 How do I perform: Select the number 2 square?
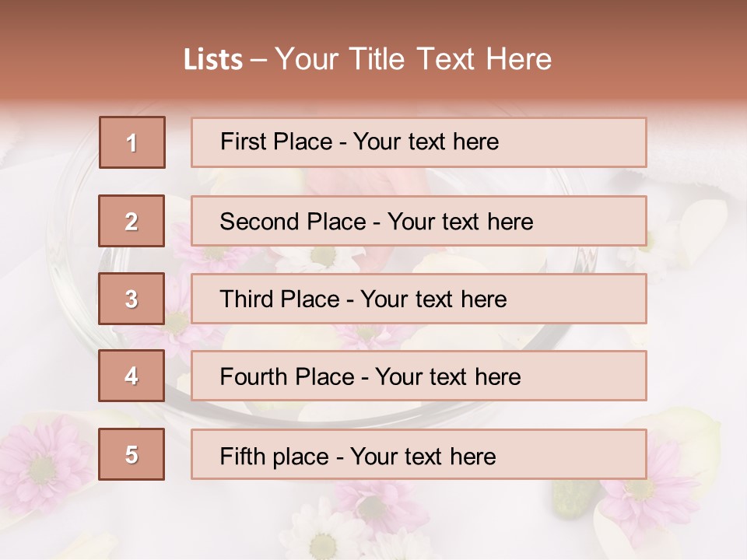pyautogui.click(x=132, y=221)
